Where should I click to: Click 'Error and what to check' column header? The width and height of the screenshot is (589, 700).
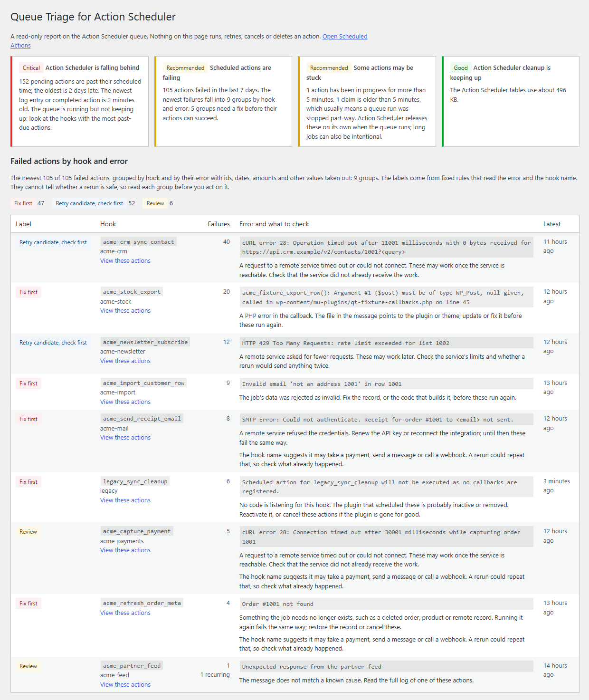click(274, 224)
